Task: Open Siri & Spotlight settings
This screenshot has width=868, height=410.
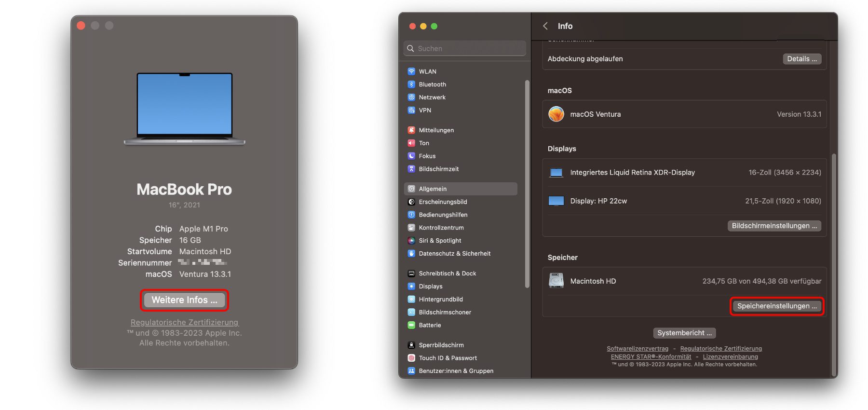Action: pos(440,241)
